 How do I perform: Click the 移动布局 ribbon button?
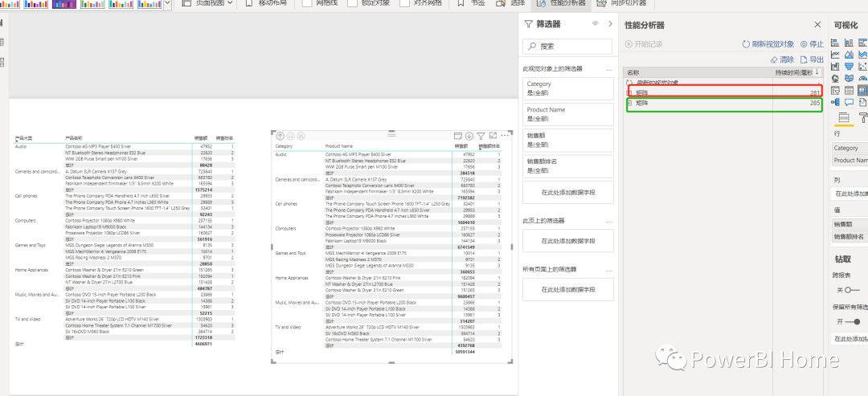pos(266,2)
